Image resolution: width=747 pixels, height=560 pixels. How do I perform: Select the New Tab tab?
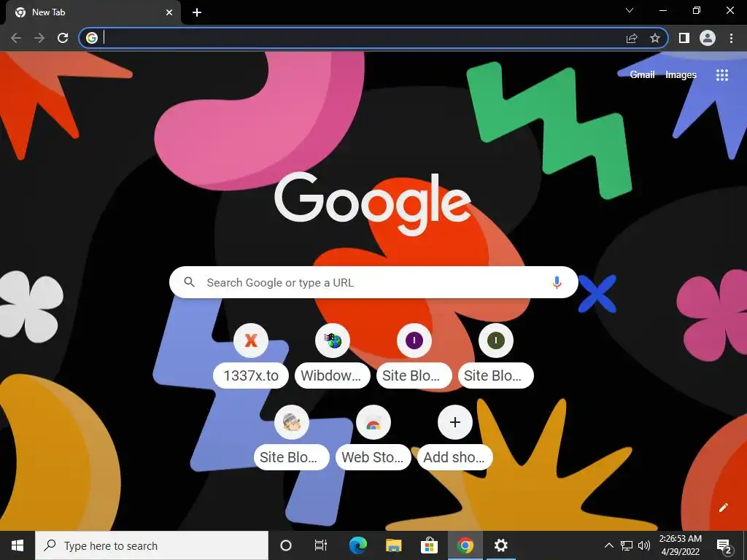(x=93, y=12)
